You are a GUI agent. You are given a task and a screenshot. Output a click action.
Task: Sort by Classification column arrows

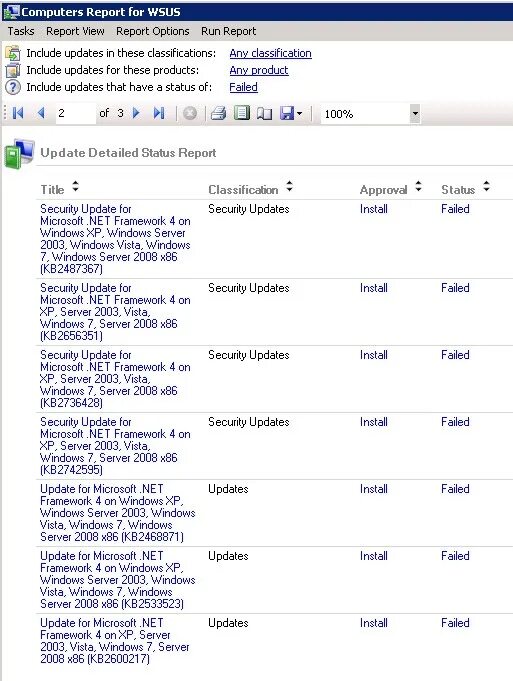coord(289,187)
